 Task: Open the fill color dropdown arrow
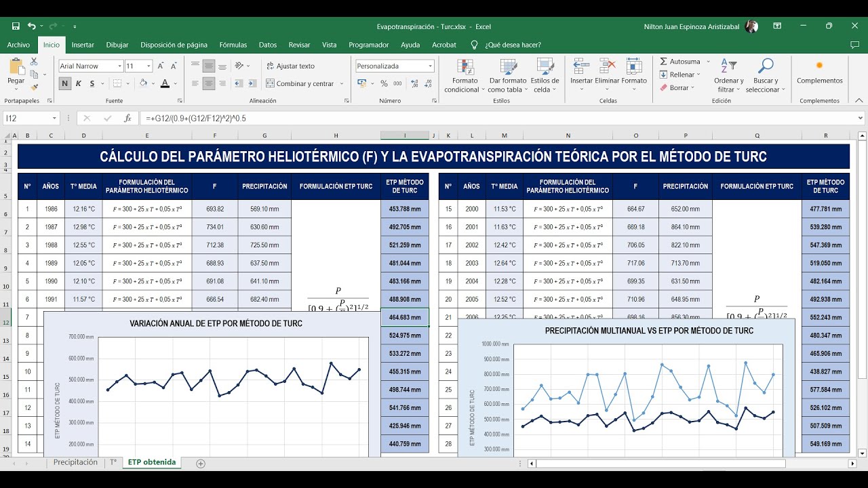pos(153,83)
